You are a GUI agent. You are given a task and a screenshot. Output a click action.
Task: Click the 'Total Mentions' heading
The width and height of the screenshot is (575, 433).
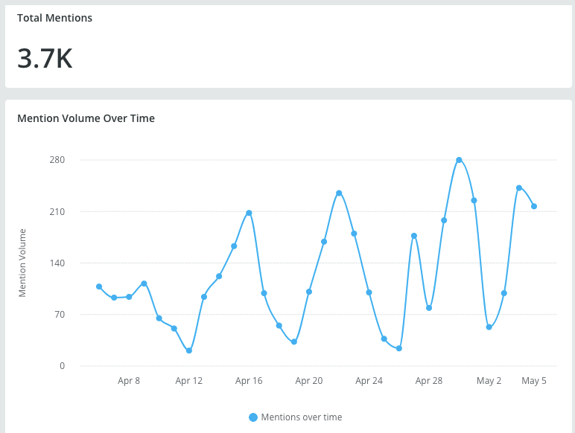tap(55, 18)
